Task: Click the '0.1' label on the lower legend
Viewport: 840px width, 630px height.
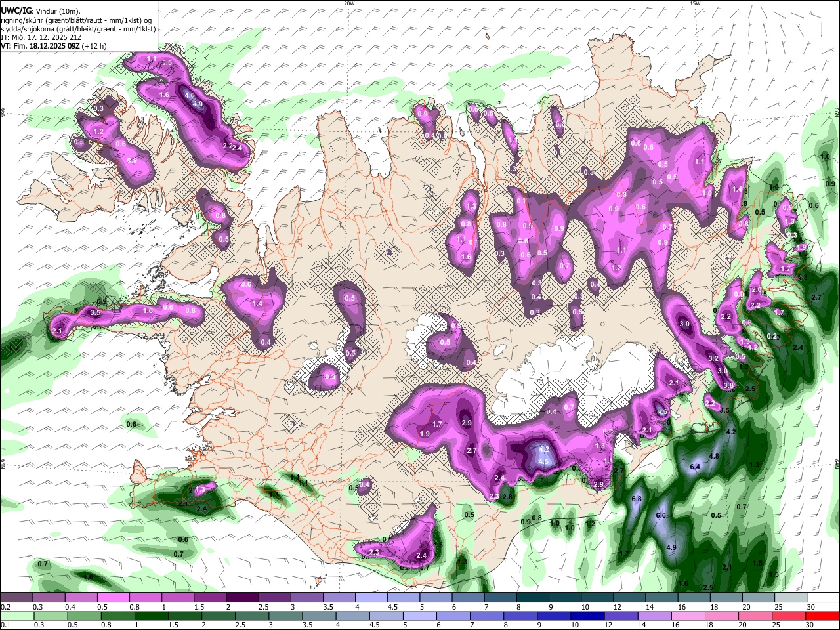Action: point(6,625)
